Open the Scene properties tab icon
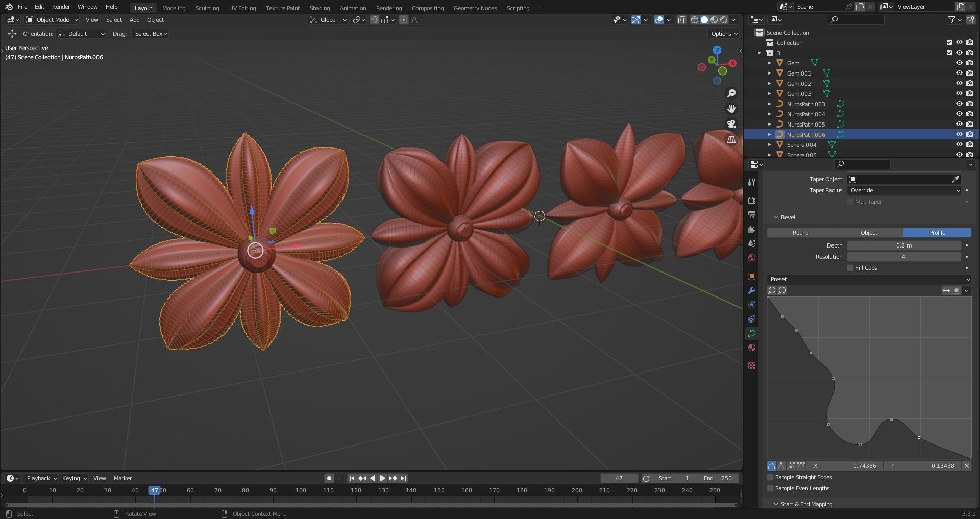 751,243
